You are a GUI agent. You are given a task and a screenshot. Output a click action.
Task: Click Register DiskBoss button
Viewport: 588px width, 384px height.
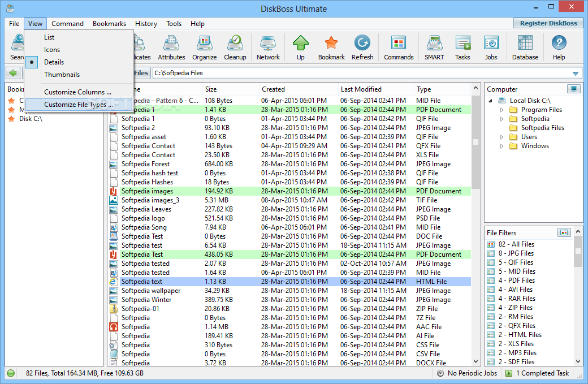[548, 23]
